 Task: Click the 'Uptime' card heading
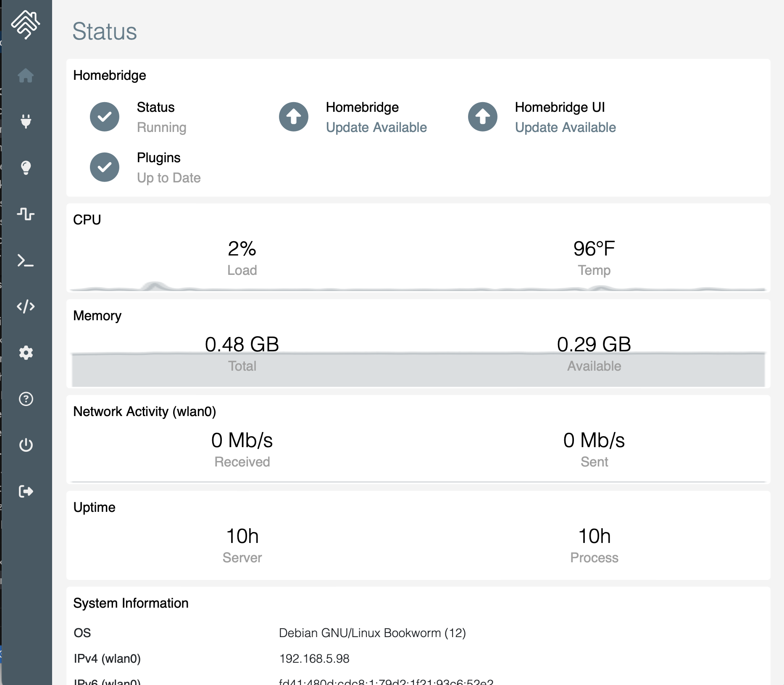(x=94, y=507)
